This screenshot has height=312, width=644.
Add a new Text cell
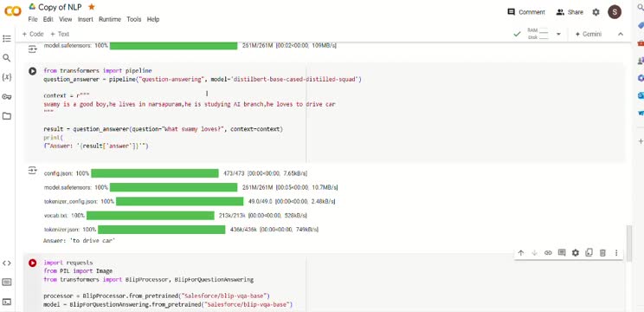(x=60, y=34)
